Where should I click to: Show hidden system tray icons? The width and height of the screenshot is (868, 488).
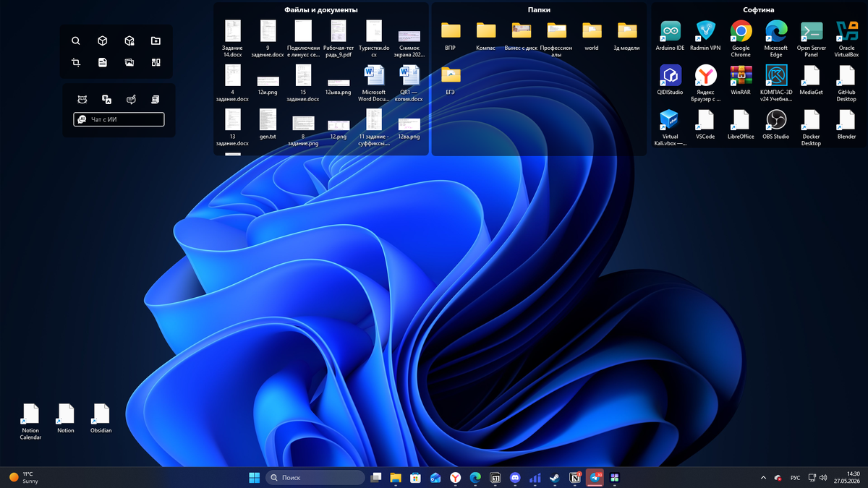pos(764,478)
